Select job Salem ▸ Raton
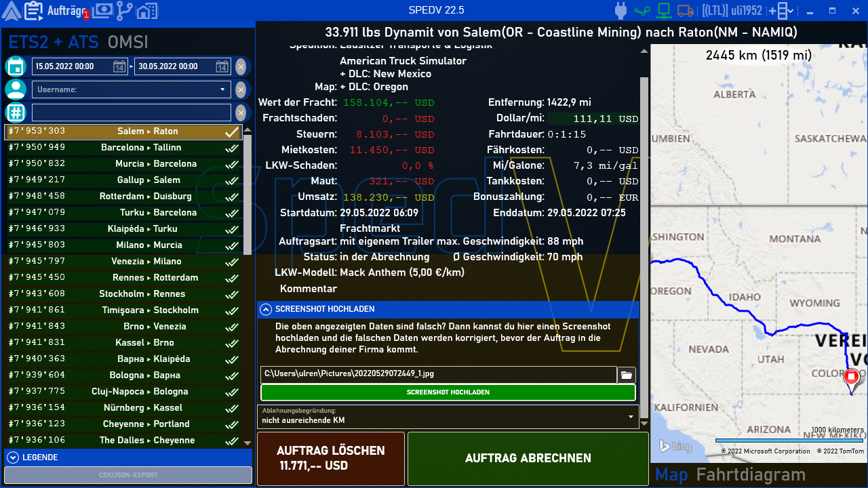This screenshot has width=868, height=488. [x=123, y=131]
